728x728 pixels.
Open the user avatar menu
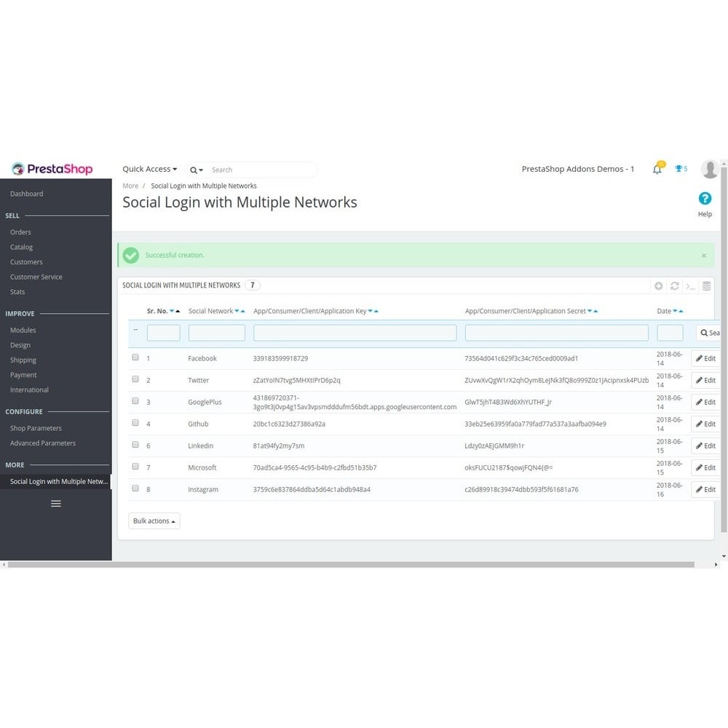[709, 169]
